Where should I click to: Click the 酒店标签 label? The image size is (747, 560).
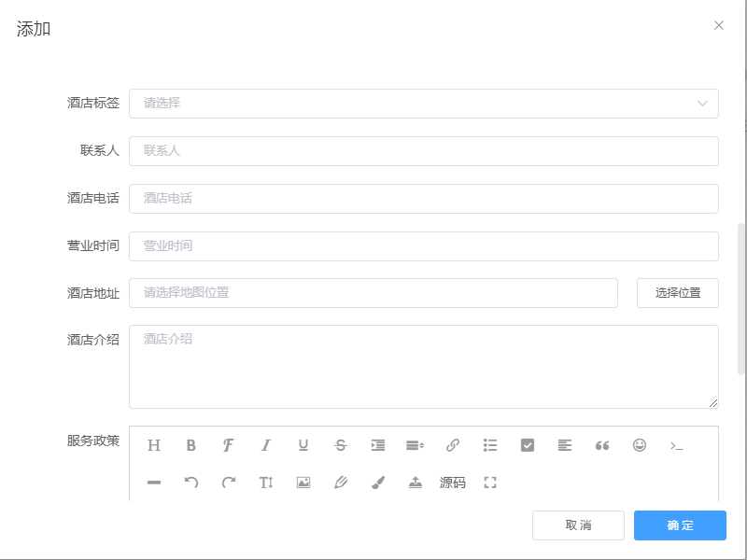(92, 103)
